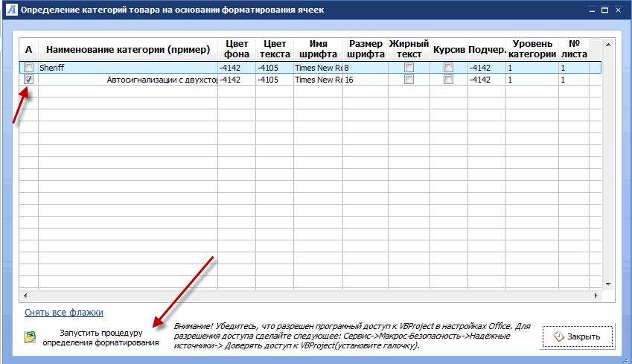Select the Sheriff category name cell
This screenshot has width=632, height=364.
(x=128, y=67)
